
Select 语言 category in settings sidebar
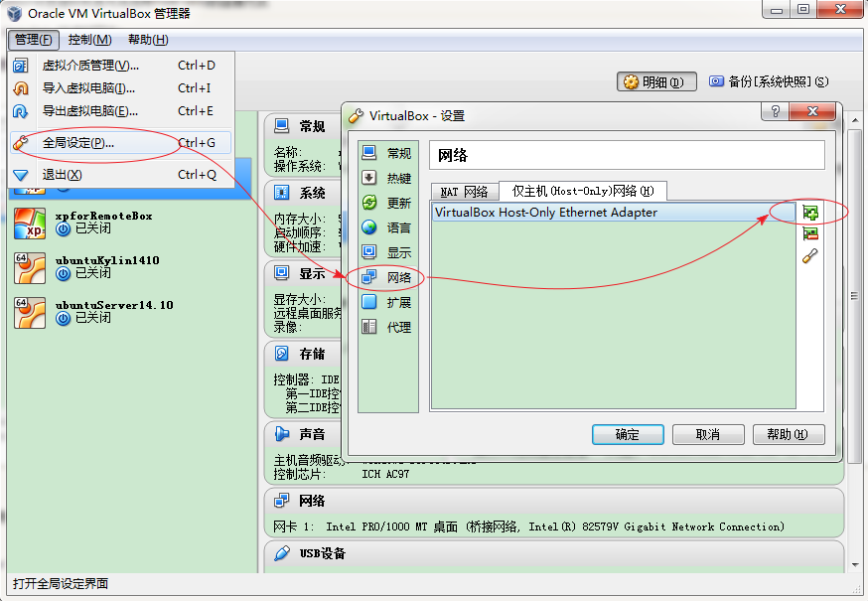point(387,227)
